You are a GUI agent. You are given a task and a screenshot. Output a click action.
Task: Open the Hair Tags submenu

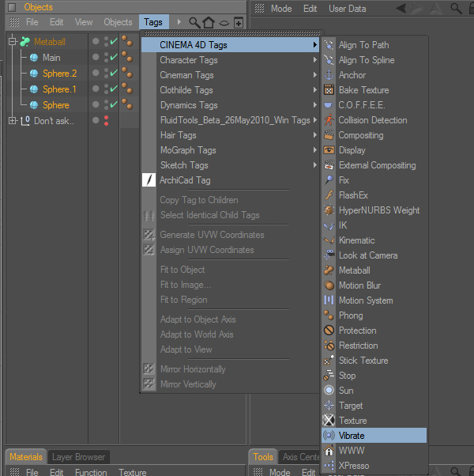click(230, 135)
